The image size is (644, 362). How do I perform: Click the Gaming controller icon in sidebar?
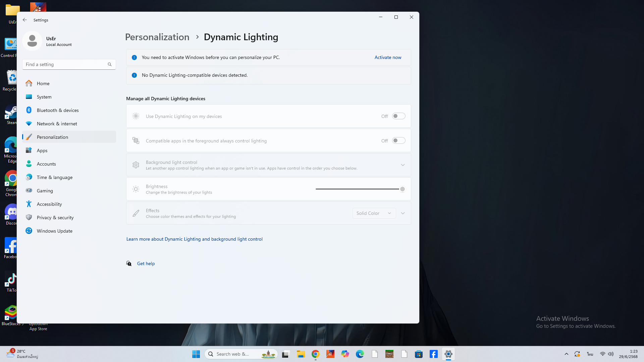(29, 190)
